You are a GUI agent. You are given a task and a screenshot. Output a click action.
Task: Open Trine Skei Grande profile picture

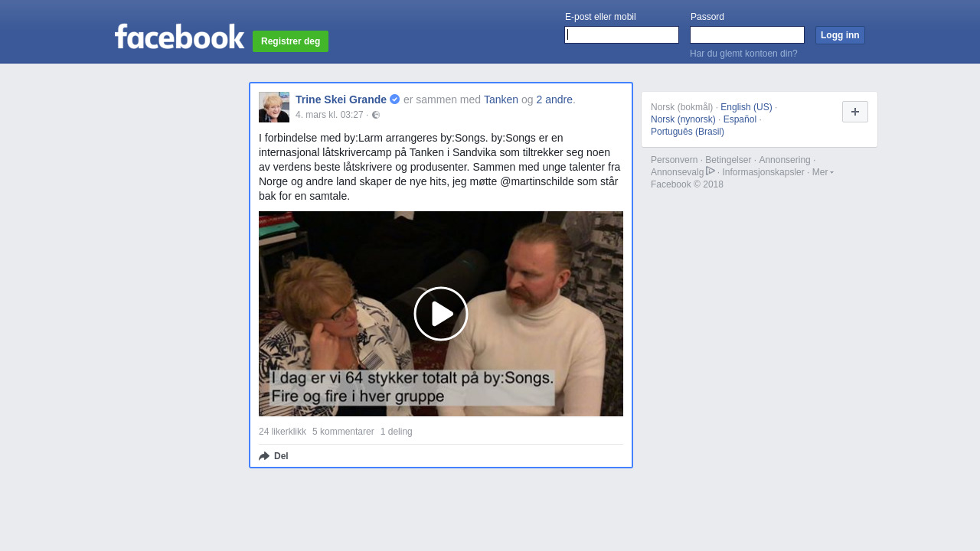click(274, 107)
